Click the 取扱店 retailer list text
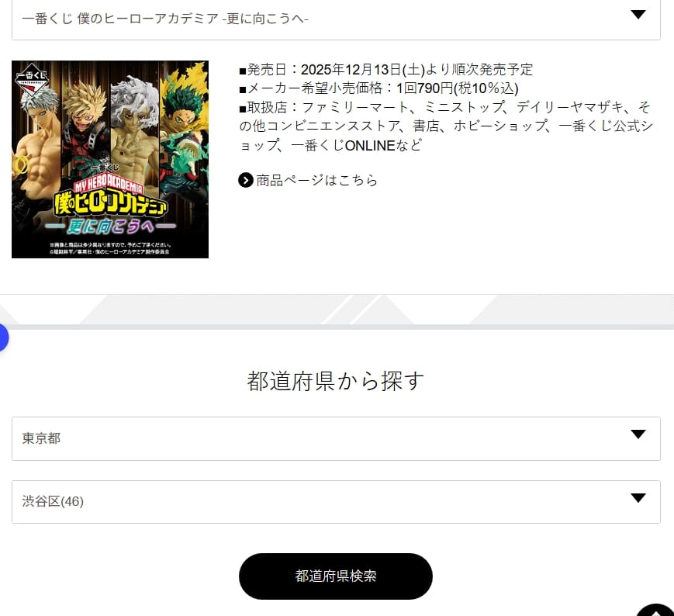This screenshot has height=616, width=674. (446, 126)
